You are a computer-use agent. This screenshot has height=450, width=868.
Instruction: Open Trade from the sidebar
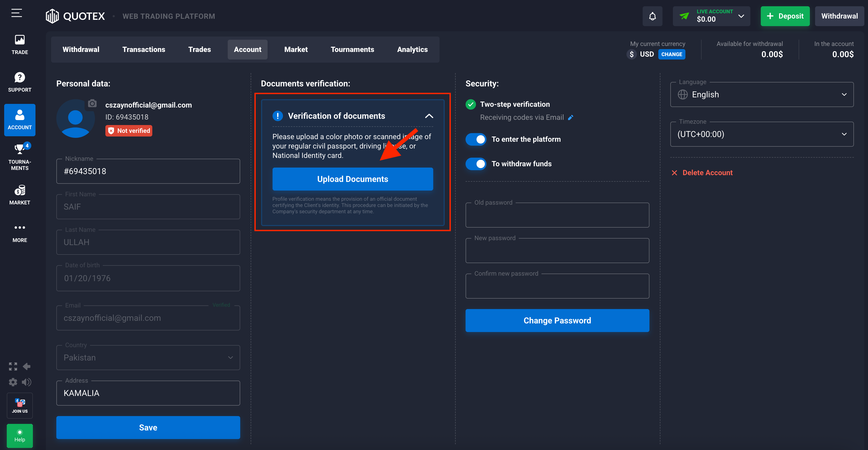[20, 45]
